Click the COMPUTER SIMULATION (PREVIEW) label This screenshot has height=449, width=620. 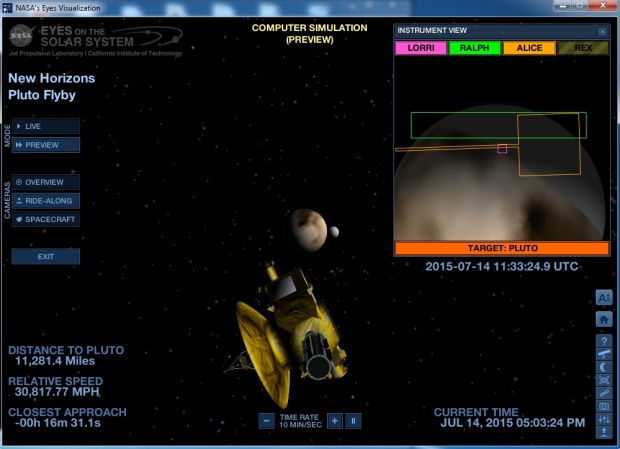(x=310, y=34)
